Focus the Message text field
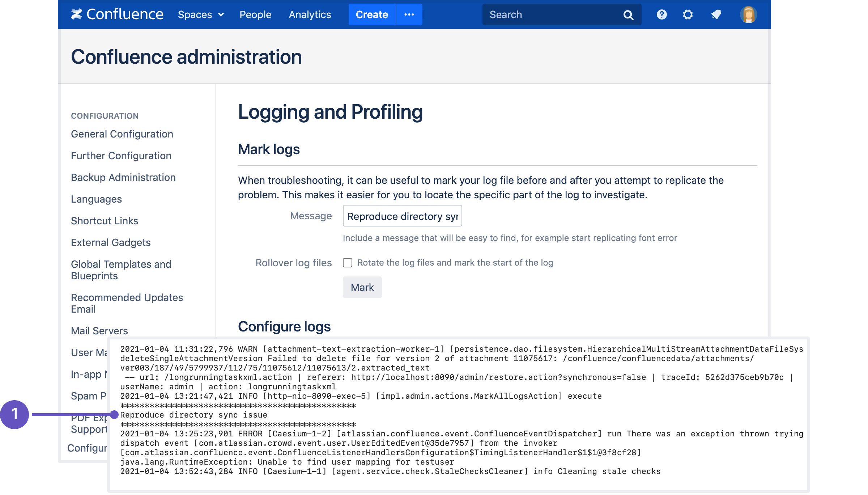The image size is (868, 495). 402,216
